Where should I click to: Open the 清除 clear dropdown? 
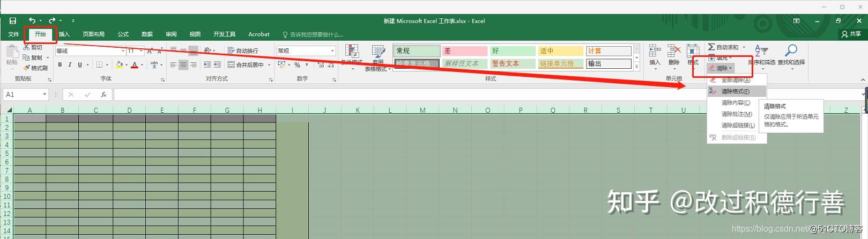click(721, 68)
